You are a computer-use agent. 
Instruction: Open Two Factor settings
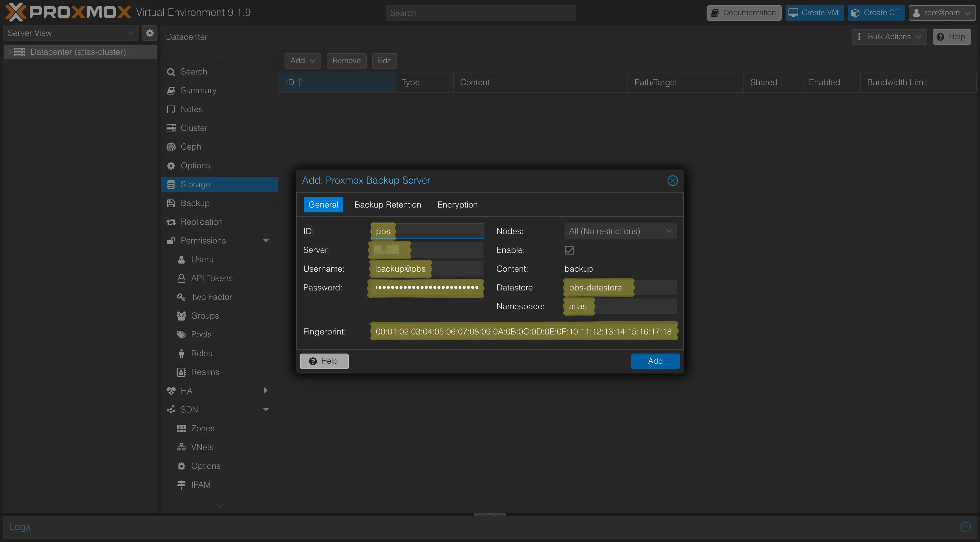pos(219,297)
